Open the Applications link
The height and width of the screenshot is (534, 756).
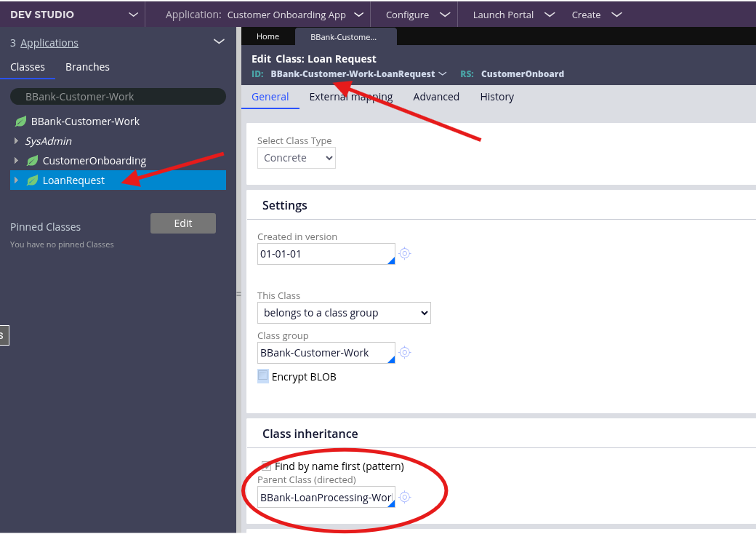click(x=49, y=43)
